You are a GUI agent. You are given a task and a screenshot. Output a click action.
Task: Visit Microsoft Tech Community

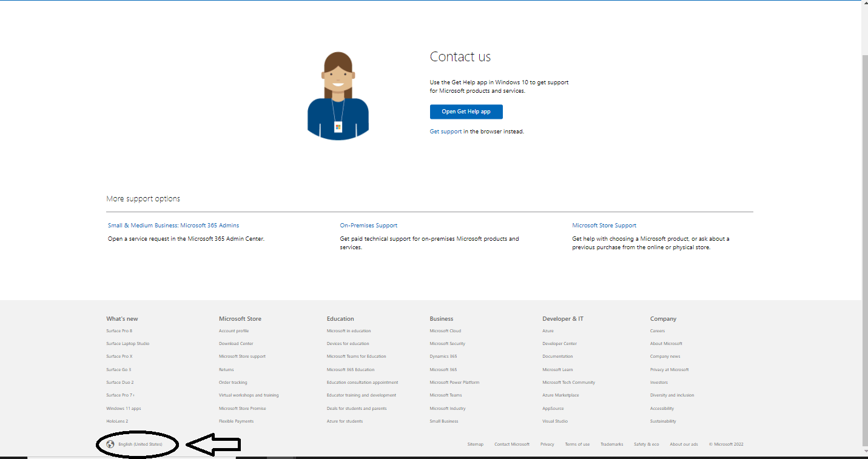tap(568, 383)
